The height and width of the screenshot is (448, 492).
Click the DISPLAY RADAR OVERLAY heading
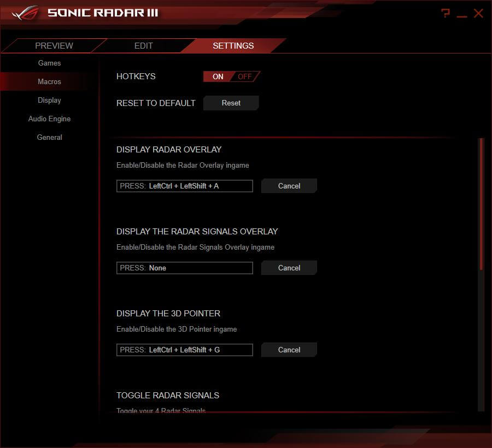pyautogui.click(x=169, y=150)
